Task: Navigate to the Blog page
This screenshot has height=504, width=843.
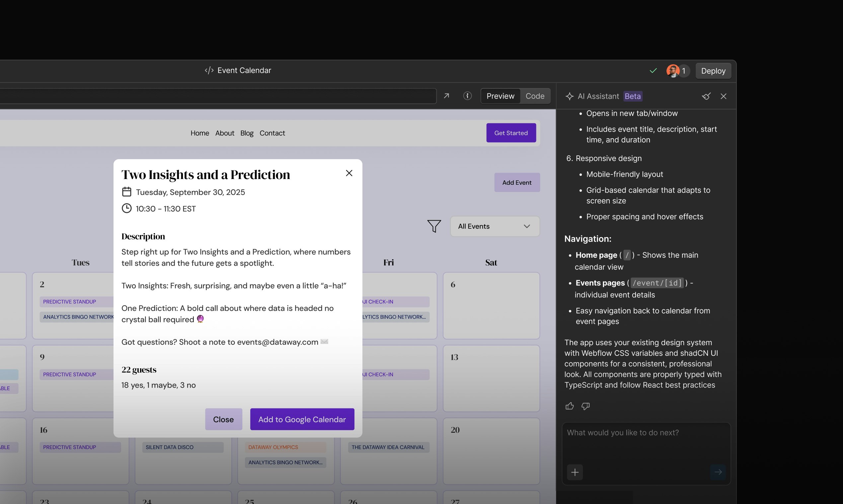Action: [x=247, y=133]
